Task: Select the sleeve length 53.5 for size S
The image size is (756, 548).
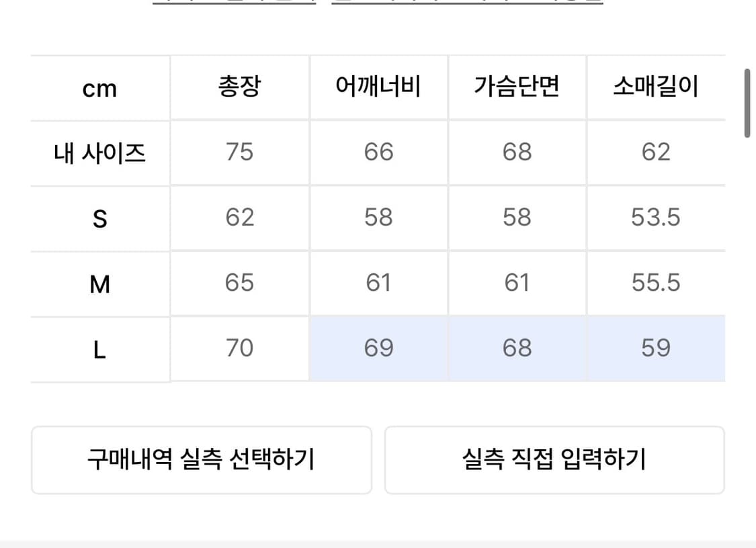Action: coord(656,218)
